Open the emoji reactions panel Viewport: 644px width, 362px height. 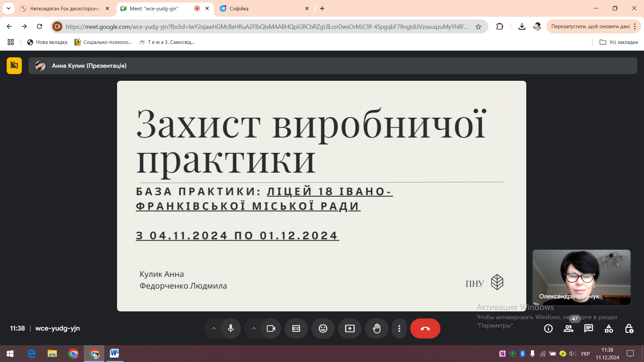(x=323, y=328)
